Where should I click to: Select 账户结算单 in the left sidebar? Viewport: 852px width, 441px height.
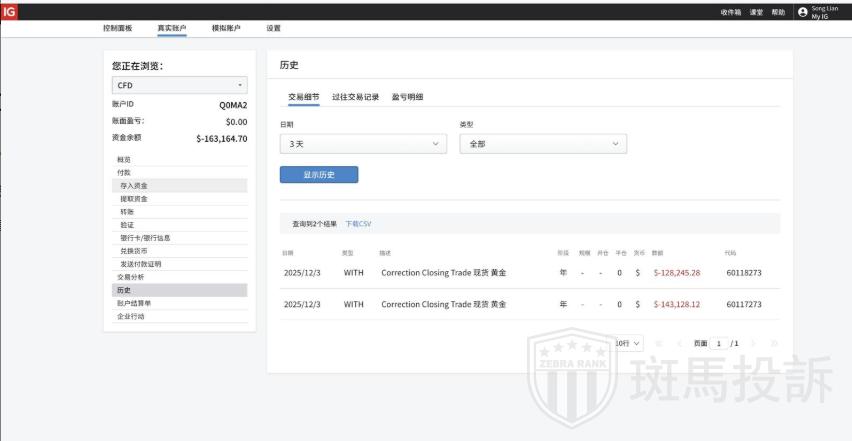133,303
